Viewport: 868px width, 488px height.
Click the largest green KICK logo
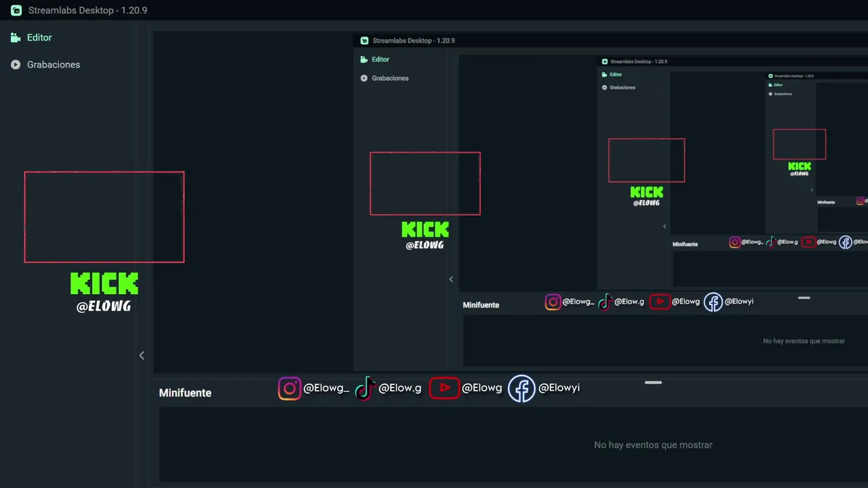pyautogui.click(x=104, y=284)
